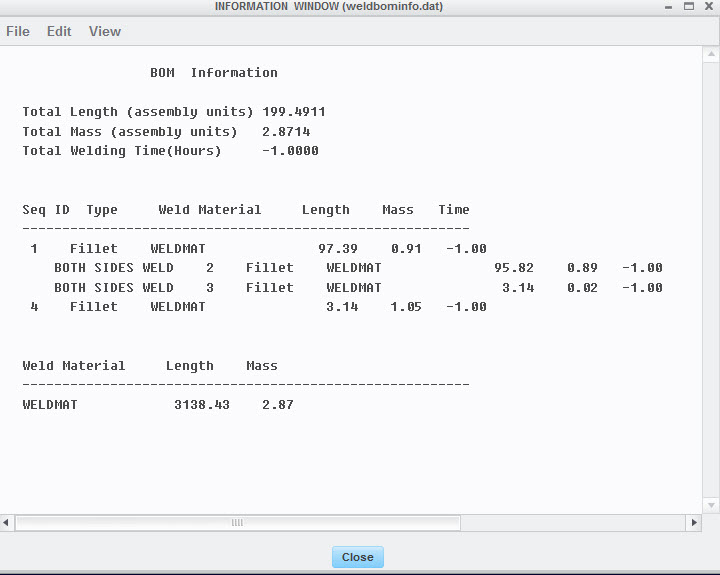This screenshot has width=720, height=575.
Task: Click 'BOTH SIDES WELD' in weld 2 row
Action: (x=113, y=268)
